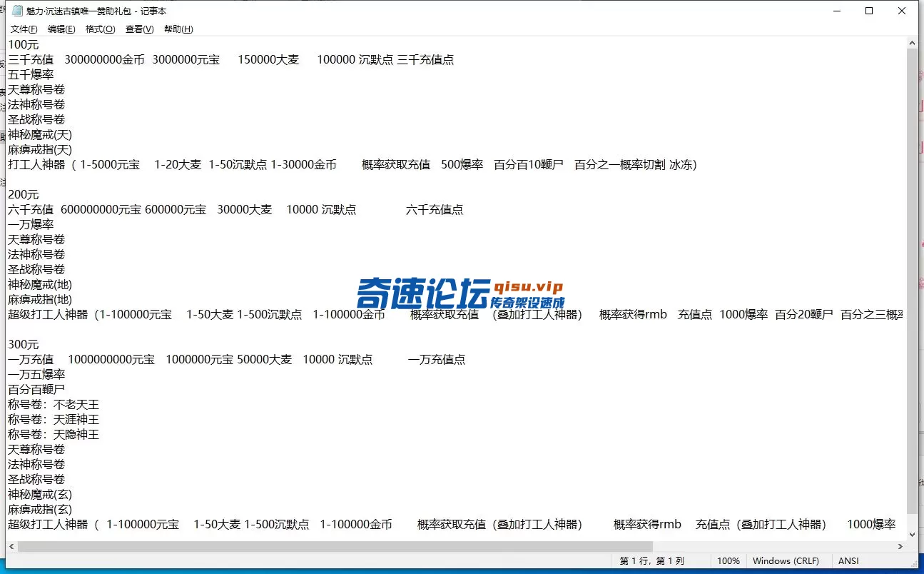Viewport: 924px width, 574px height.
Task: Click the horizontal scrollbar left arrow
Action: (11, 546)
